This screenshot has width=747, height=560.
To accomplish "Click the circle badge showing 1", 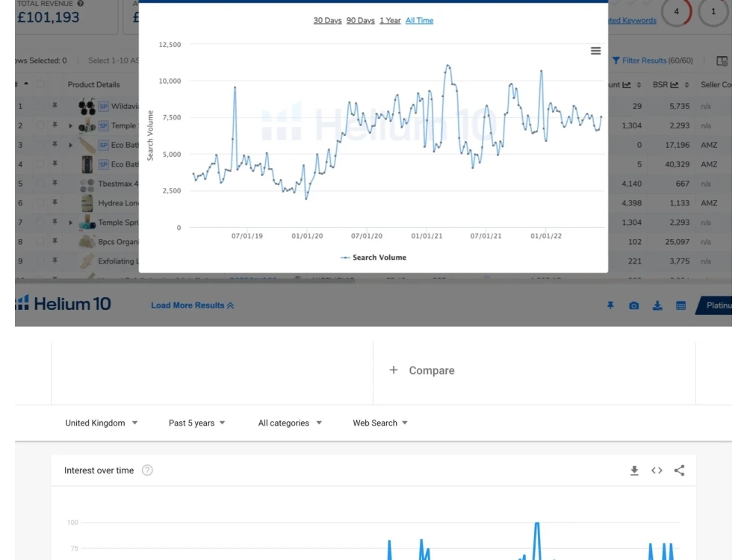I will pyautogui.click(x=713, y=11).
